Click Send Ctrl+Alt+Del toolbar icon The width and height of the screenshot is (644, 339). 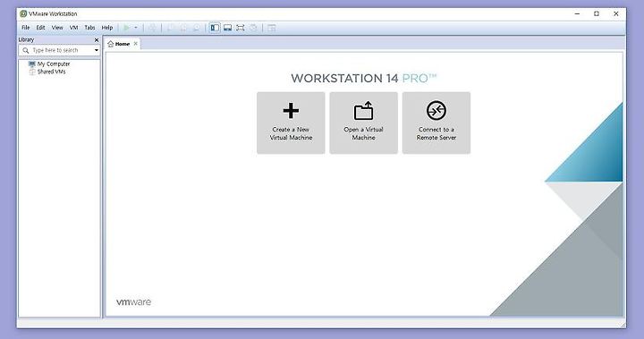click(x=152, y=28)
